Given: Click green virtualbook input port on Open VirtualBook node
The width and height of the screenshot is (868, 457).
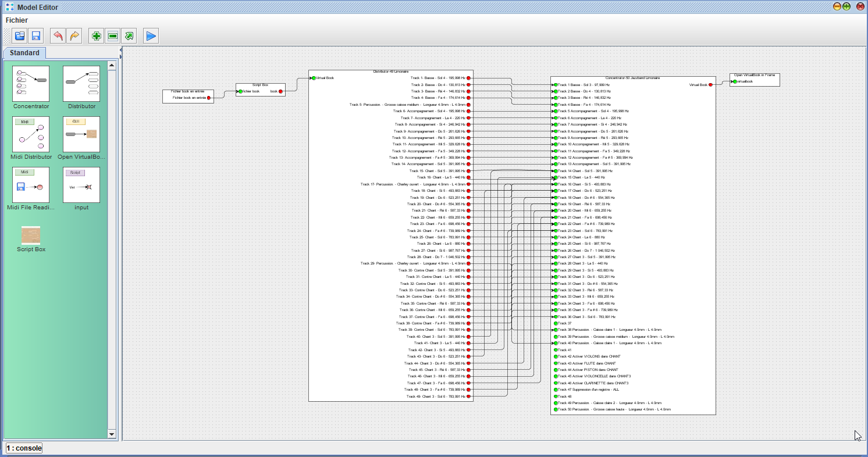Looking at the screenshot, I should 735,81.
